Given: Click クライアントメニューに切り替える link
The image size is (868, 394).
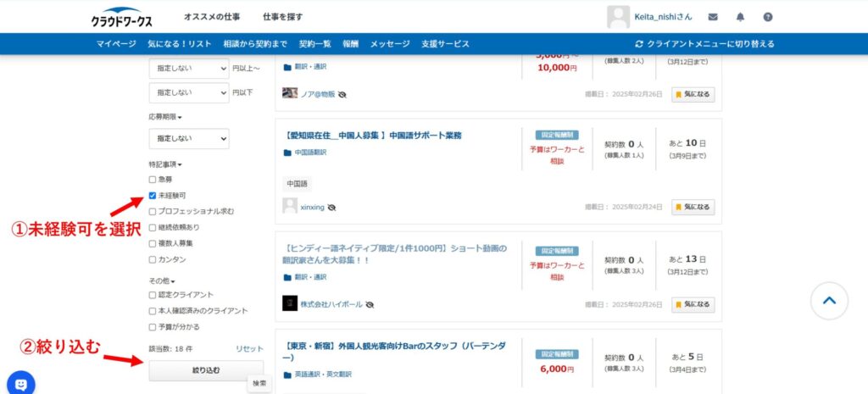Looking at the screenshot, I should click(710, 44).
